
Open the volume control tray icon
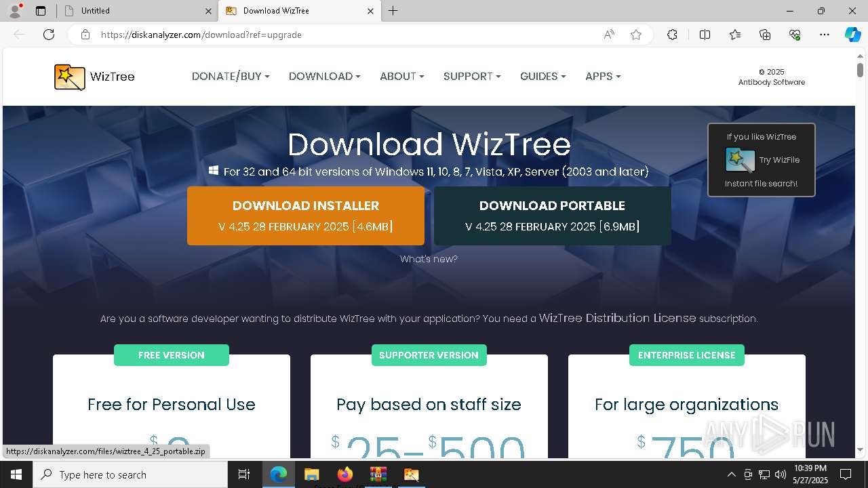click(x=781, y=474)
